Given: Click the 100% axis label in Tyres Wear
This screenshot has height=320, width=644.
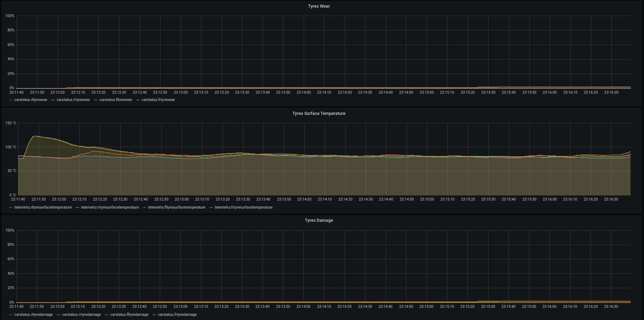Looking at the screenshot, I should tap(10, 16).
